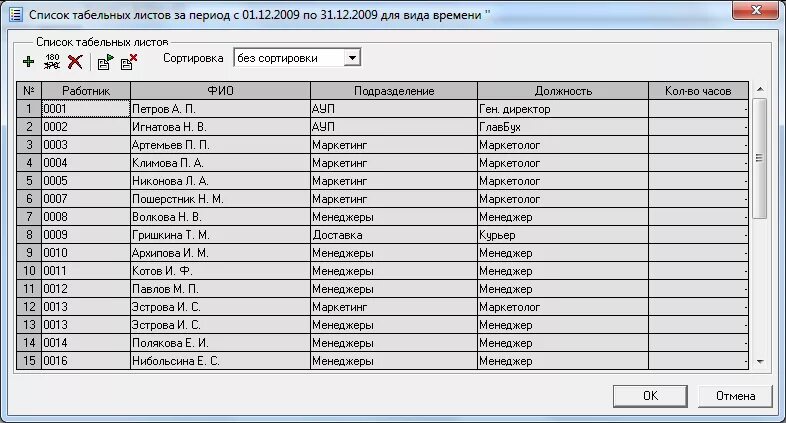Click Маркетинг cell in Пошерстник row

click(x=394, y=199)
